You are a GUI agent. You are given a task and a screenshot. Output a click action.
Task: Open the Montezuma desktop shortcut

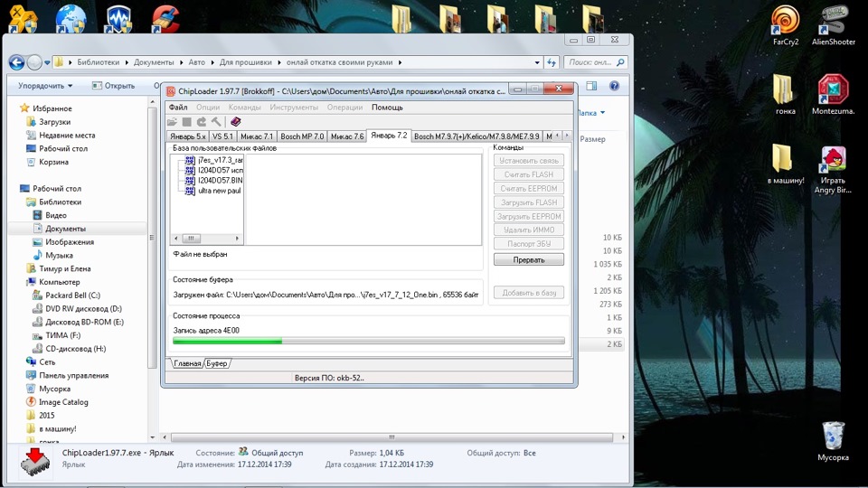tap(833, 94)
